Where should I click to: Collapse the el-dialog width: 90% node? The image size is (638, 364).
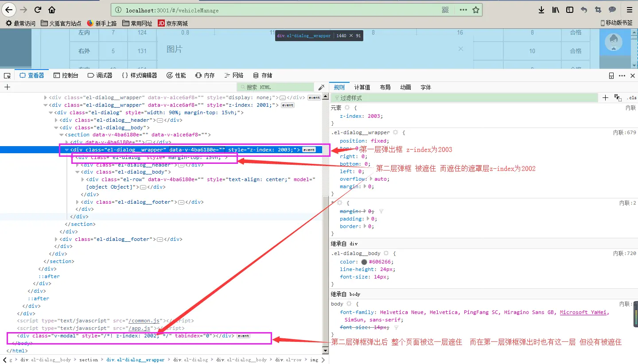pyautogui.click(x=51, y=112)
